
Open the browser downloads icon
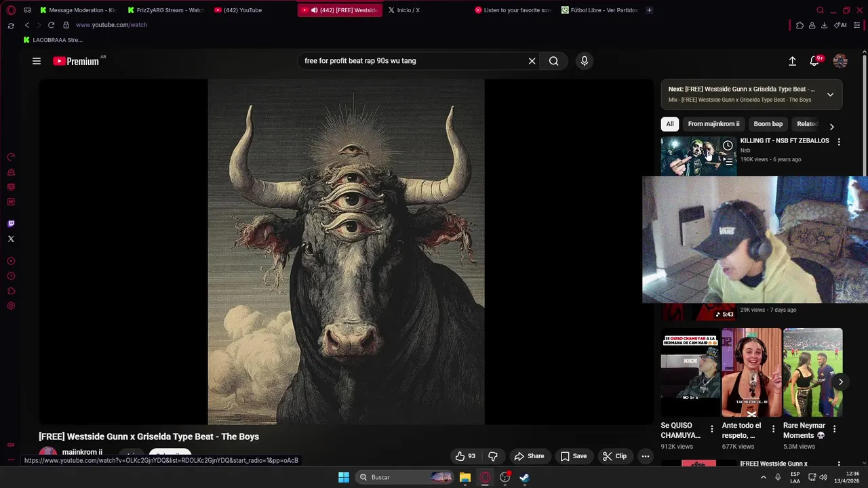[824, 25]
